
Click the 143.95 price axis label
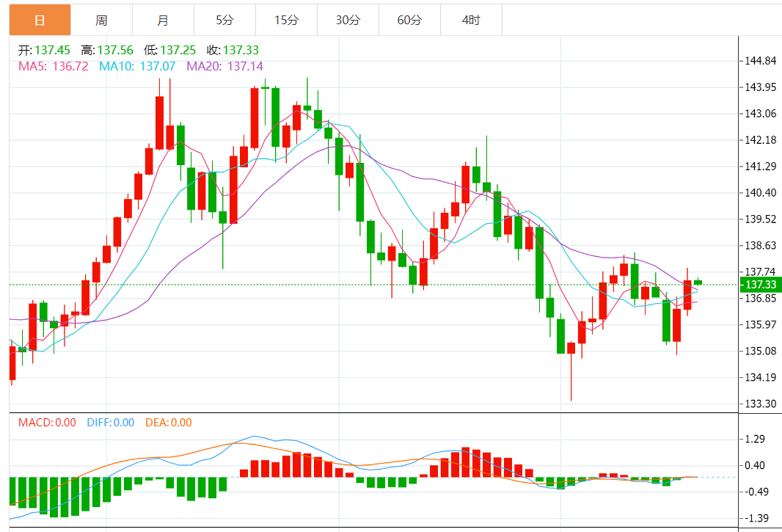tap(761, 87)
